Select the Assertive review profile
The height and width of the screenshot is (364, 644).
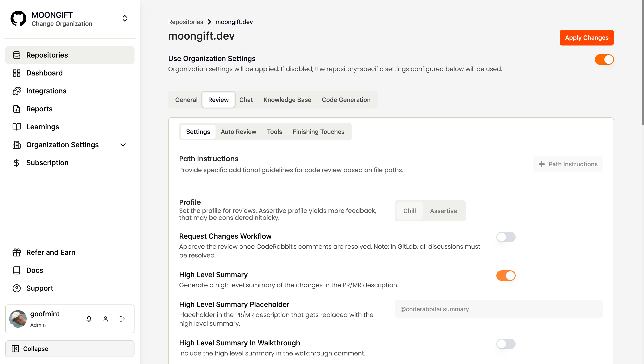(443, 211)
